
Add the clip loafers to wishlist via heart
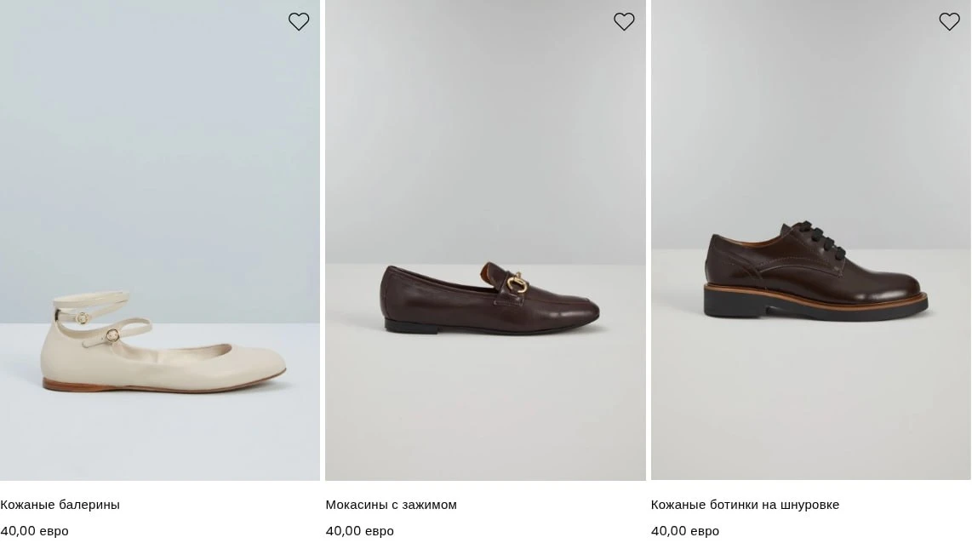624,22
